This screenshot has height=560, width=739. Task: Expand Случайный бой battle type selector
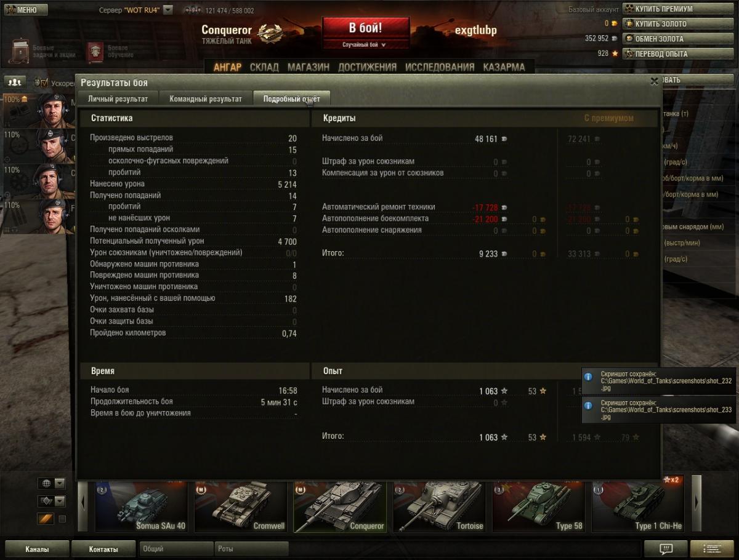pyautogui.click(x=365, y=45)
